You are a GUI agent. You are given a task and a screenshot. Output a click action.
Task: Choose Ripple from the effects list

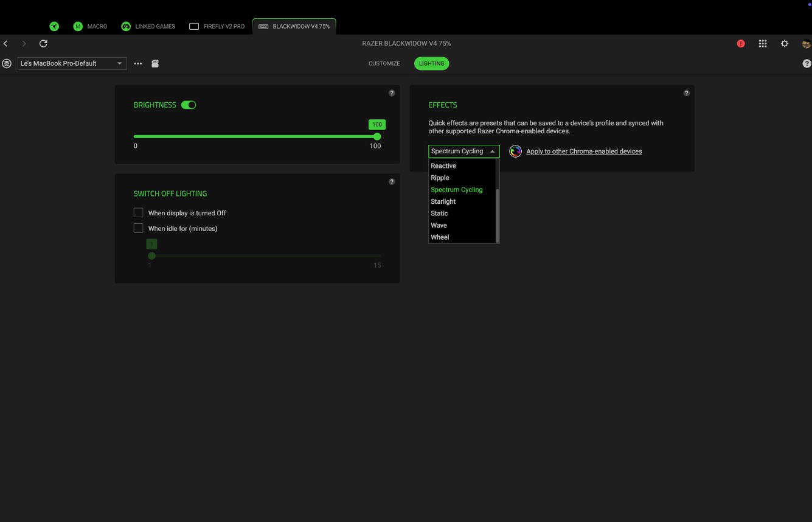(x=462, y=178)
